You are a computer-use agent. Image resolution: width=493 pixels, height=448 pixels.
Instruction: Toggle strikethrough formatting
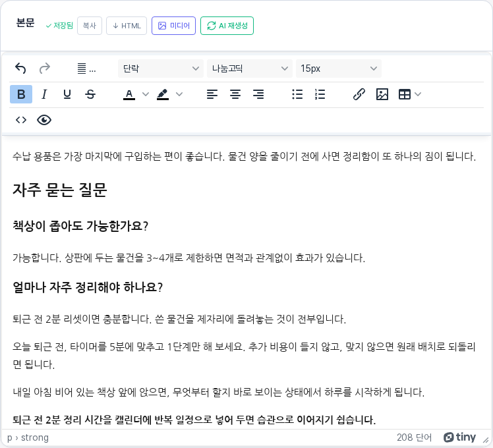click(90, 94)
